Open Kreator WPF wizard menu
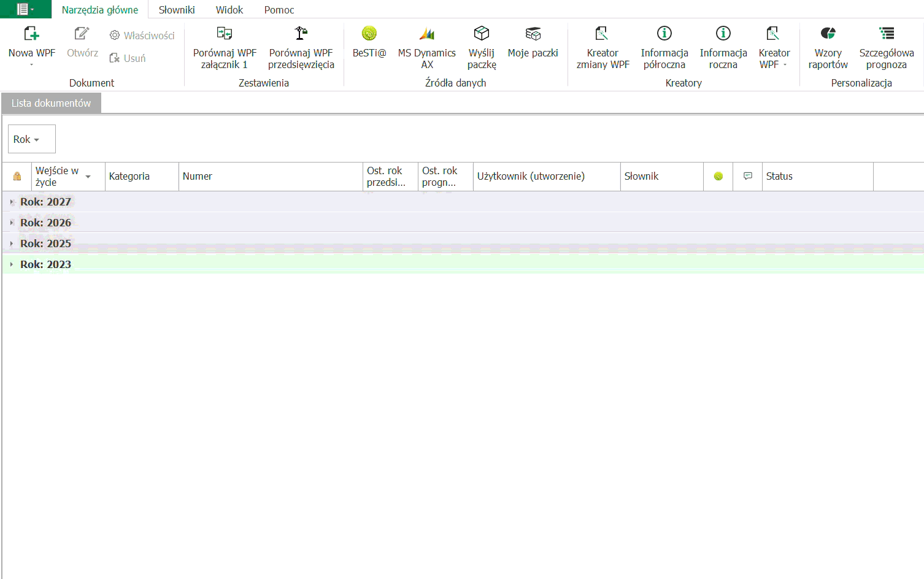The width and height of the screenshot is (924, 579). 774,48
